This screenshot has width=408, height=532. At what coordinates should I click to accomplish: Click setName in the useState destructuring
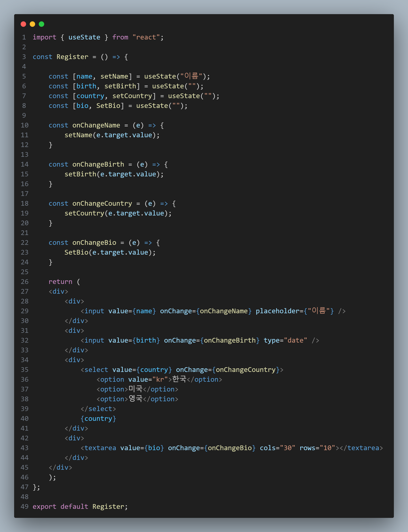114,76
